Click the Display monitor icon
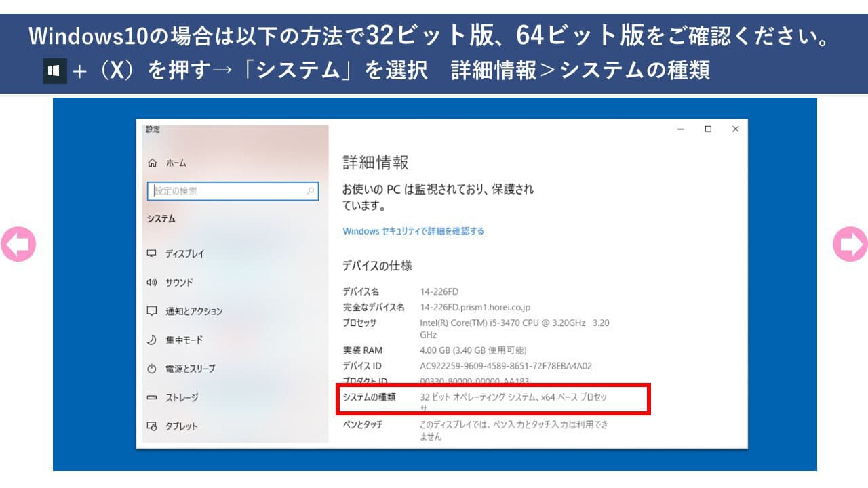 (x=152, y=253)
